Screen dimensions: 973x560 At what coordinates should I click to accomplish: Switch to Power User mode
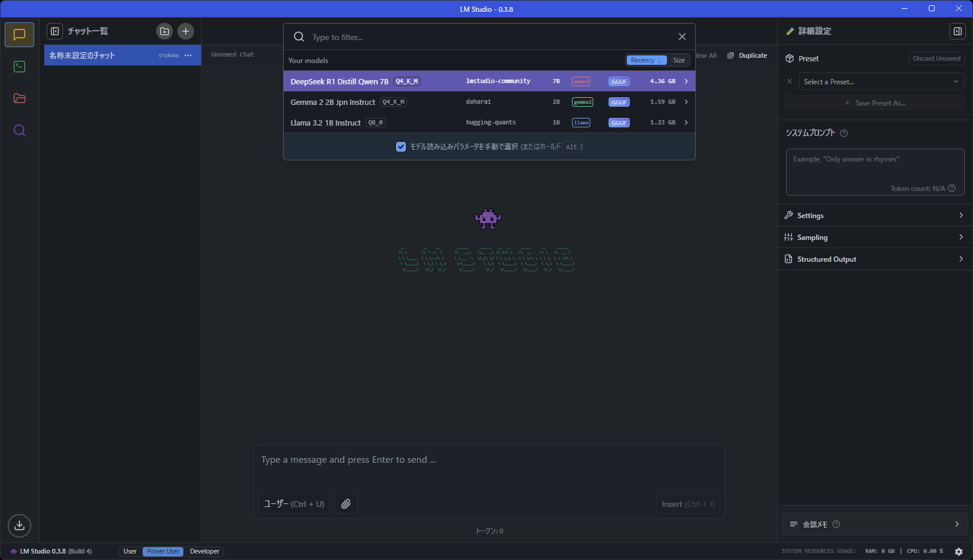(163, 552)
